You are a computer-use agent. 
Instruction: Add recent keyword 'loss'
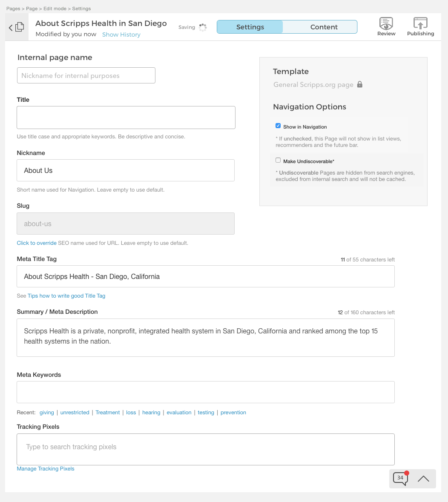point(131,412)
